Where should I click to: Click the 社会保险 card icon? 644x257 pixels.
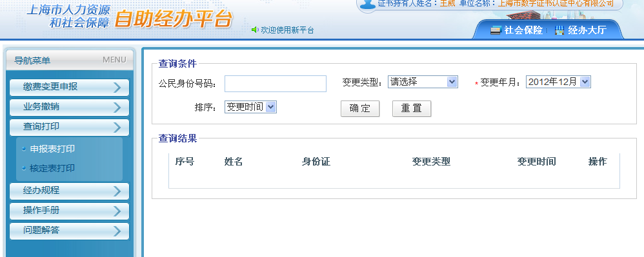(496, 30)
